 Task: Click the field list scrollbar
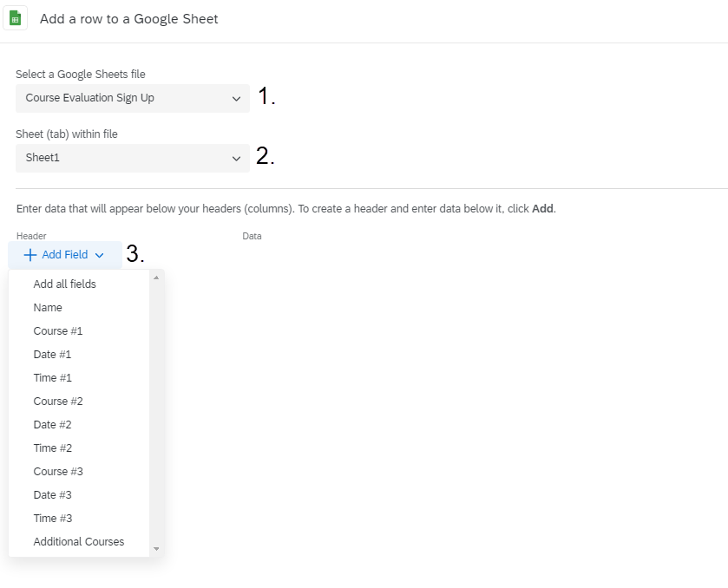156,408
